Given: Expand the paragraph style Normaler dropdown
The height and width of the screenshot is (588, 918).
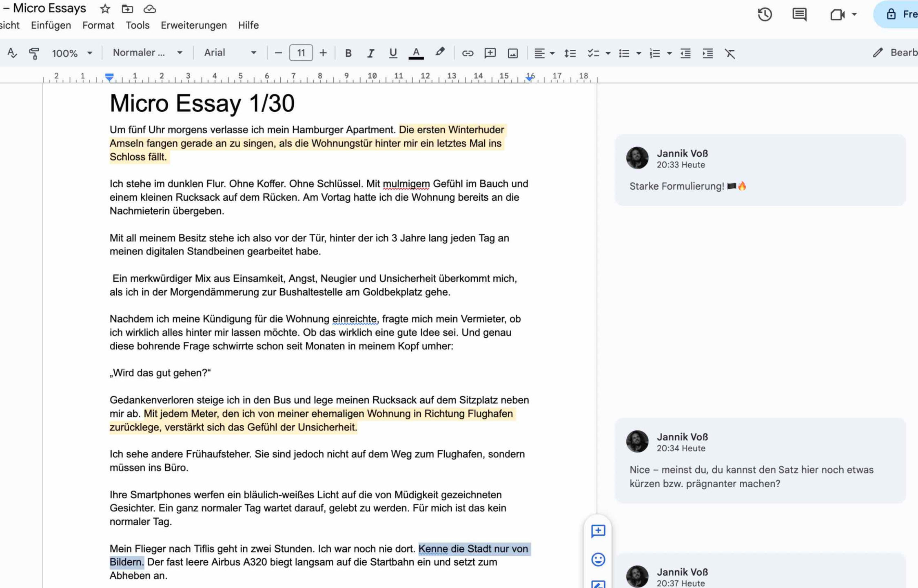Looking at the screenshot, I should [x=147, y=53].
